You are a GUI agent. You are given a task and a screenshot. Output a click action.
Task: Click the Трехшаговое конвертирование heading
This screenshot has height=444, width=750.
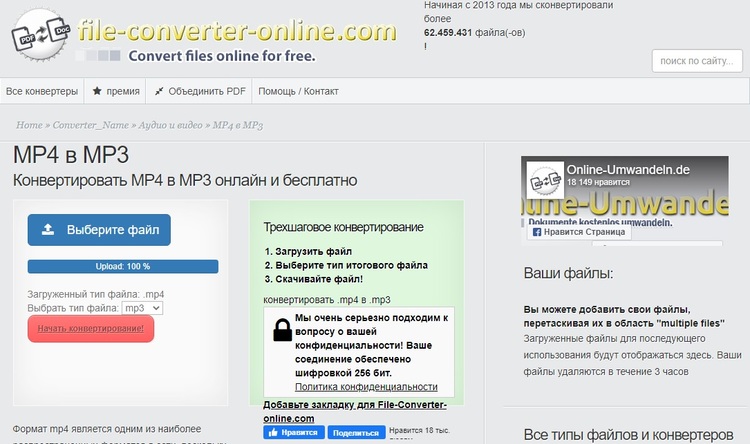click(x=343, y=227)
